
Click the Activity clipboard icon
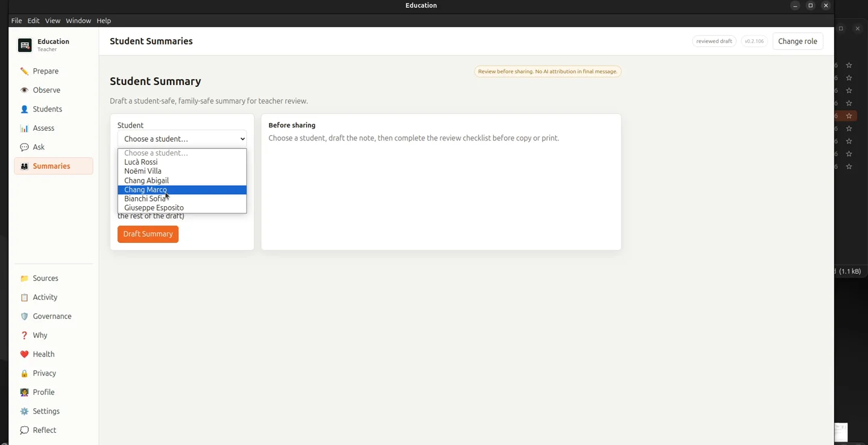[x=24, y=297]
